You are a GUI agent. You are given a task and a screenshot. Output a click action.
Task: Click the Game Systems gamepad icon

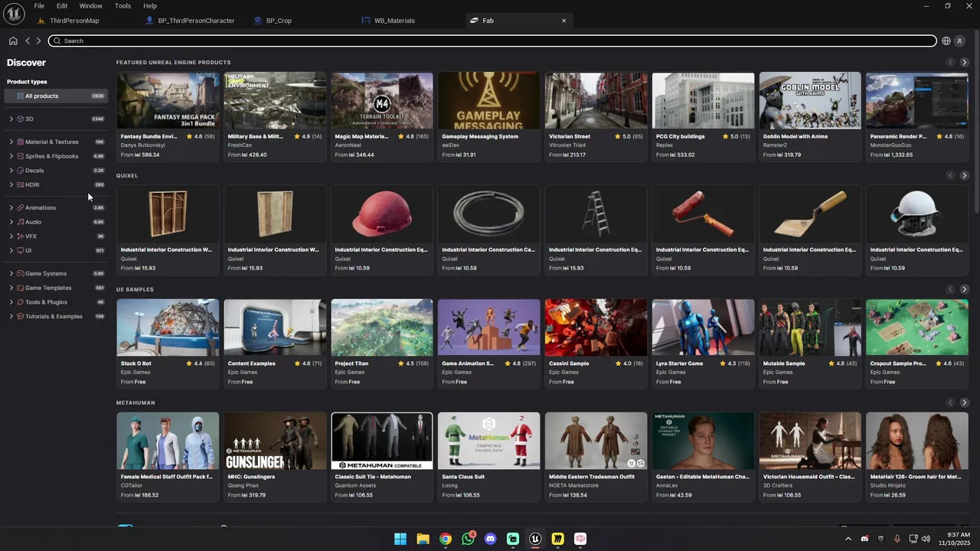coord(20,273)
